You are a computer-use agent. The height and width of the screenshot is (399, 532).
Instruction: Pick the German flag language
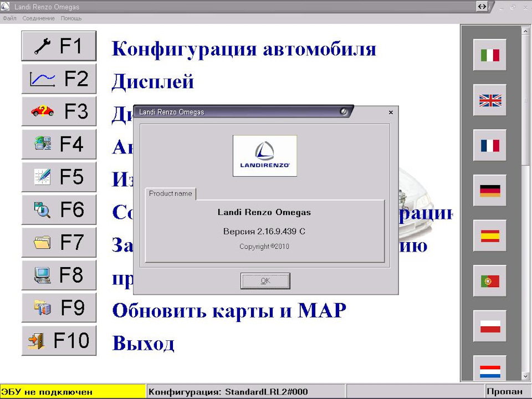(x=489, y=191)
